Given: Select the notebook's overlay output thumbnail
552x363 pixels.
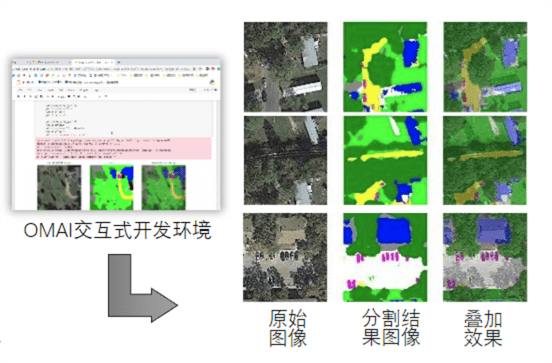Looking at the screenshot, I should pyautogui.click(x=163, y=187).
